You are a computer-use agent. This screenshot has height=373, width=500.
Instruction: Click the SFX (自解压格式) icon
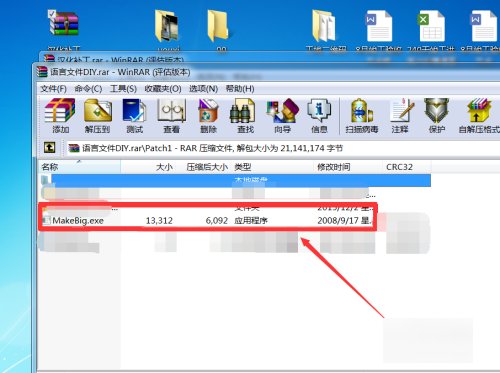pos(479,116)
